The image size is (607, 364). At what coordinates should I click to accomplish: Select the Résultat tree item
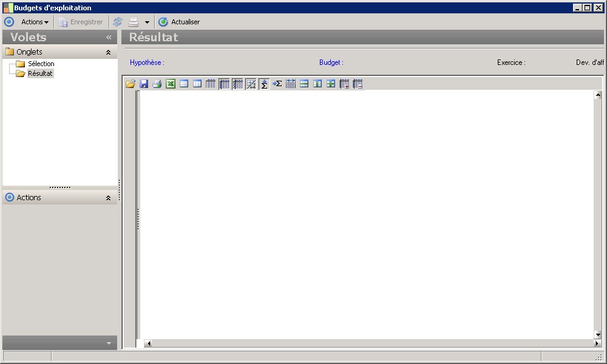[x=40, y=73]
